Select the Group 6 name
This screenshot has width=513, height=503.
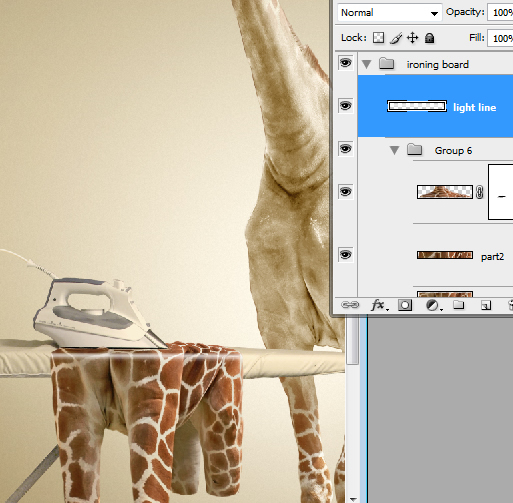click(453, 151)
